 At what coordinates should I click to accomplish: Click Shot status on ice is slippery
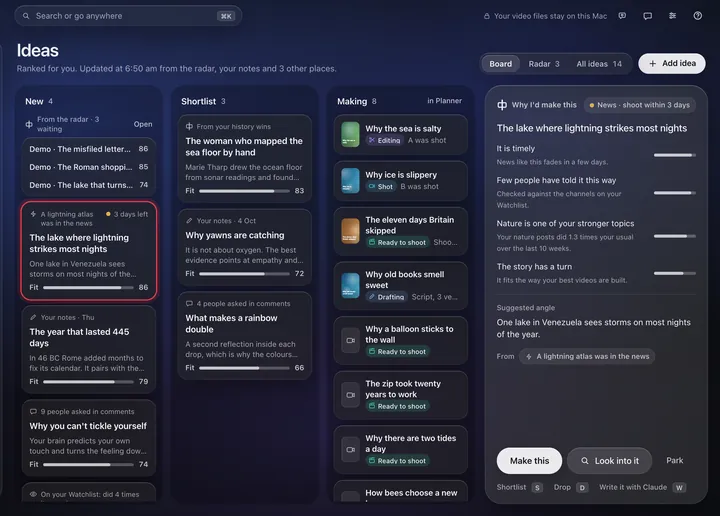pos(381,186)
